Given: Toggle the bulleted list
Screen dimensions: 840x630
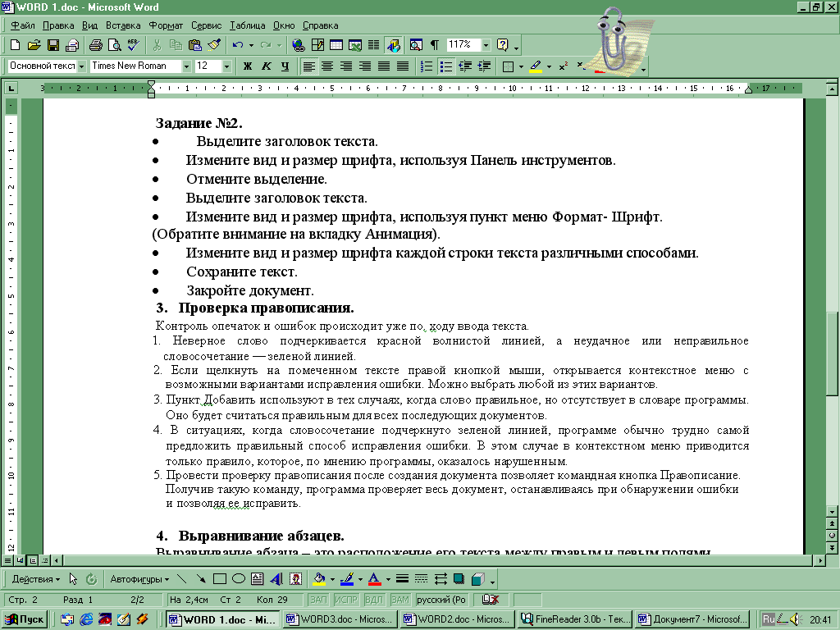Looking at the screenshot, I should [445, 66].
